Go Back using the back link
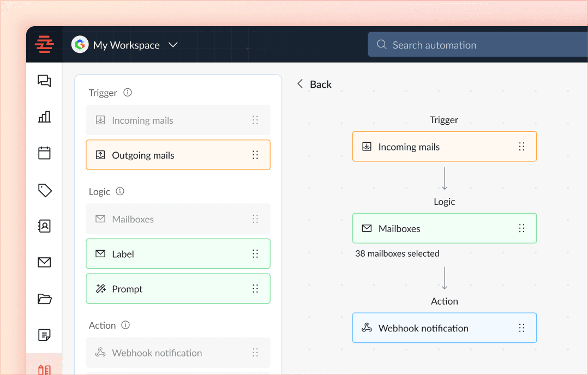The image size is (588, 375). (314, 84)
